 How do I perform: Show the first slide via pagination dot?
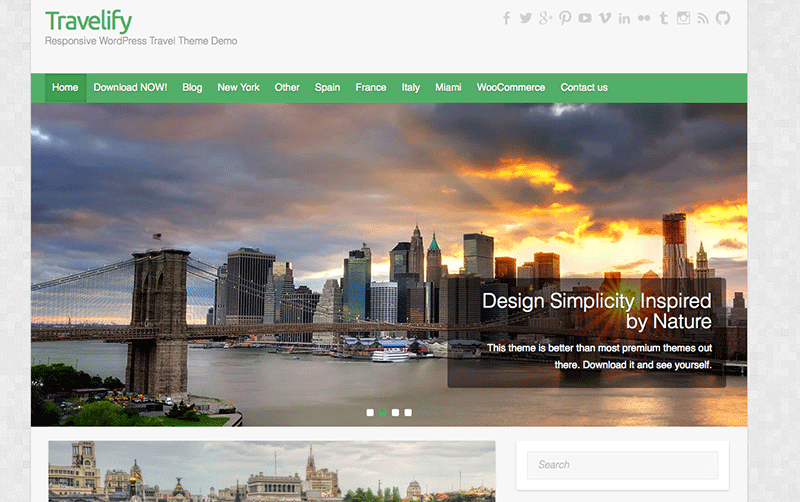[x=370, y=413]
